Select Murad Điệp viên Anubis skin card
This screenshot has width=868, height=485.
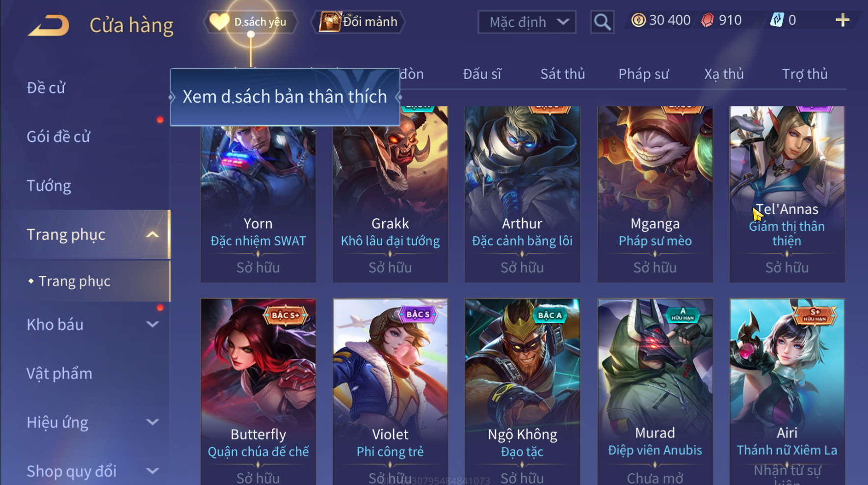coord(655,392)
